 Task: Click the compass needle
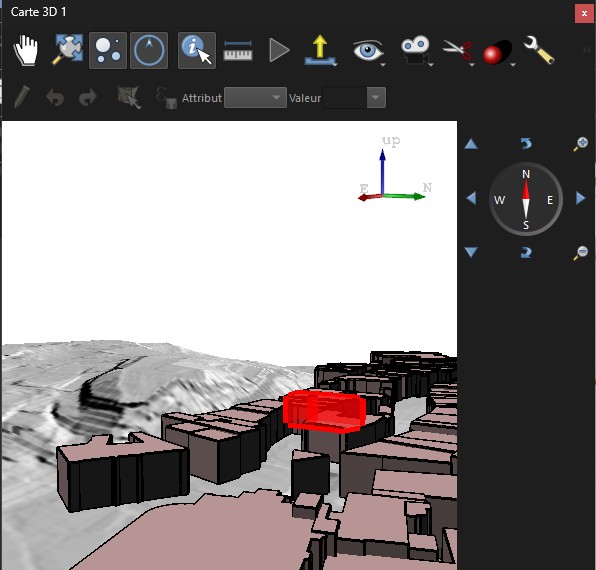(x=526, y=200)
